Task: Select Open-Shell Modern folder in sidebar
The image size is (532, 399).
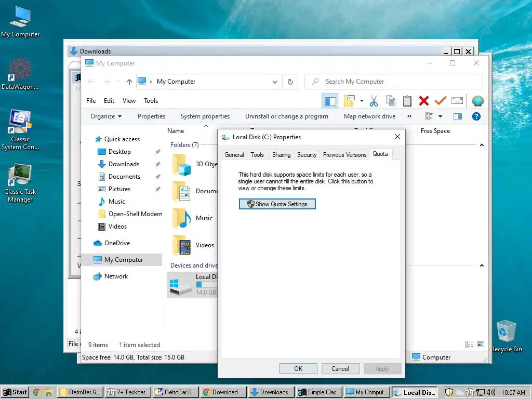Action: tap(136, 214)
